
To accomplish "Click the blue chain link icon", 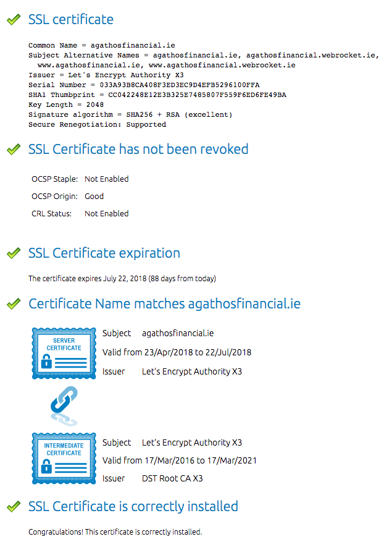I will [x=64, y=405].
